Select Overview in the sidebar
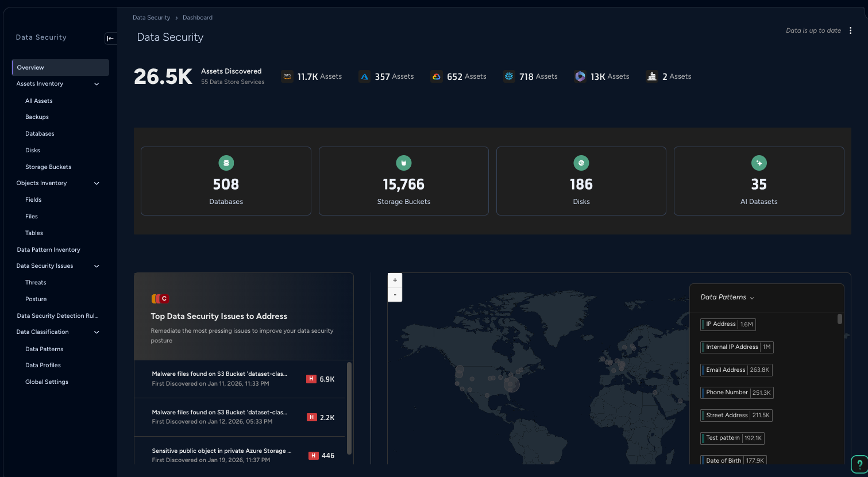Viewport: 868px width, 477px height. pyautogui.click(x=60, y=67)
